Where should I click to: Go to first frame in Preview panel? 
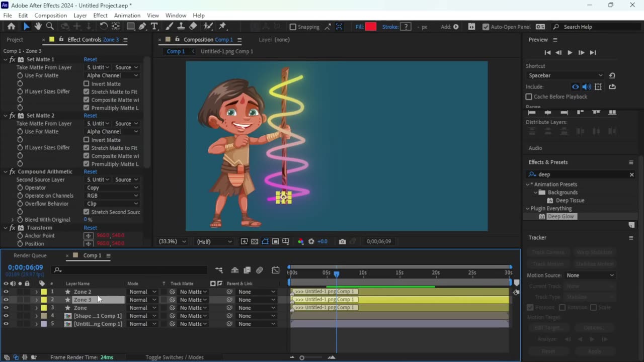point(547,53)
